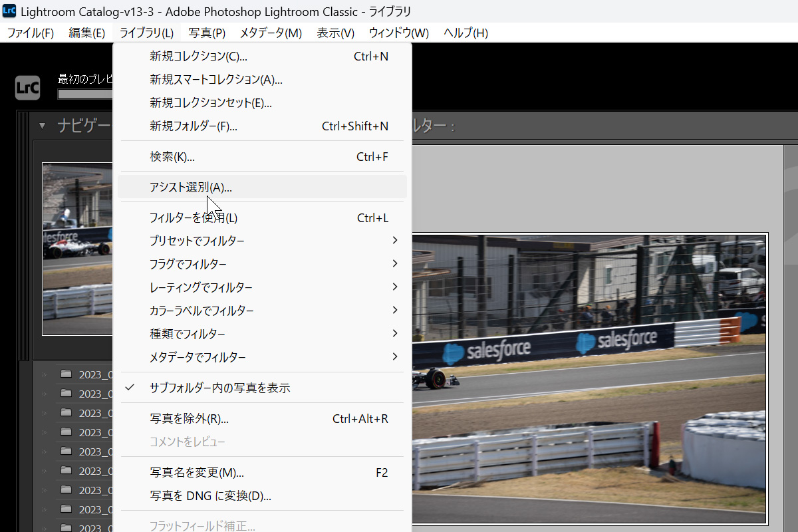Choose アシスト選別(A)... from the menu
Image resolution: width=798 pixels, height=532 pixels.
(x=191, y=188)
